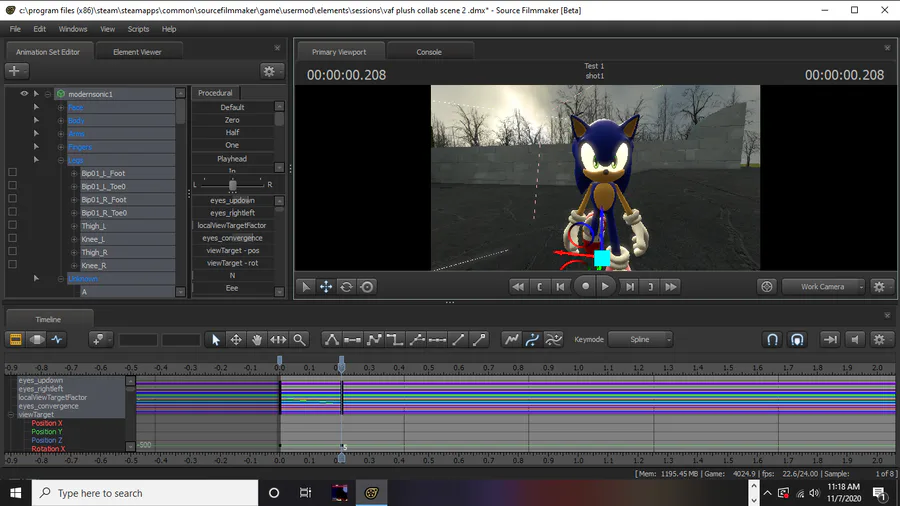This screenshot has height=506, width=900.
Task: Play the shot in the viewport
Action: [x=605, y=286]
